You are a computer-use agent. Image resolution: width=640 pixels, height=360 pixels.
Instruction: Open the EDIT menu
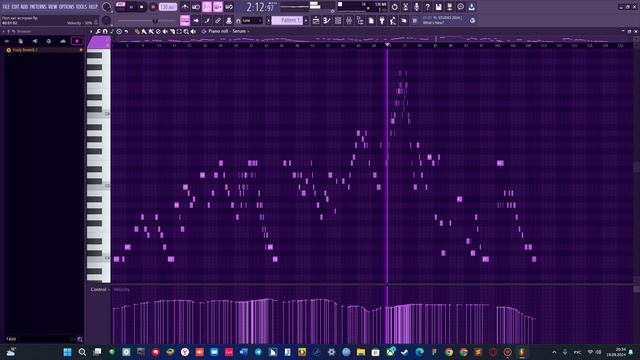click(16, 7)
